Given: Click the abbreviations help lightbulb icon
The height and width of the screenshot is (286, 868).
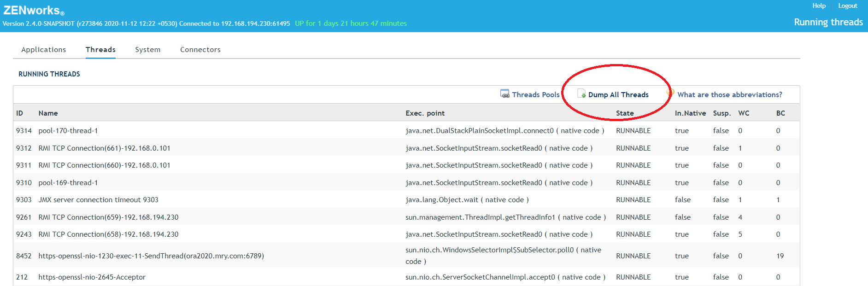Looking at the screenshot, I should [x=670, y=93].
